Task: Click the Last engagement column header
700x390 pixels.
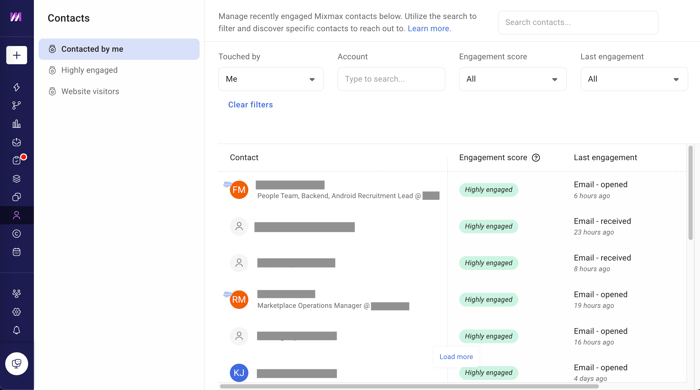Action: 605,158
